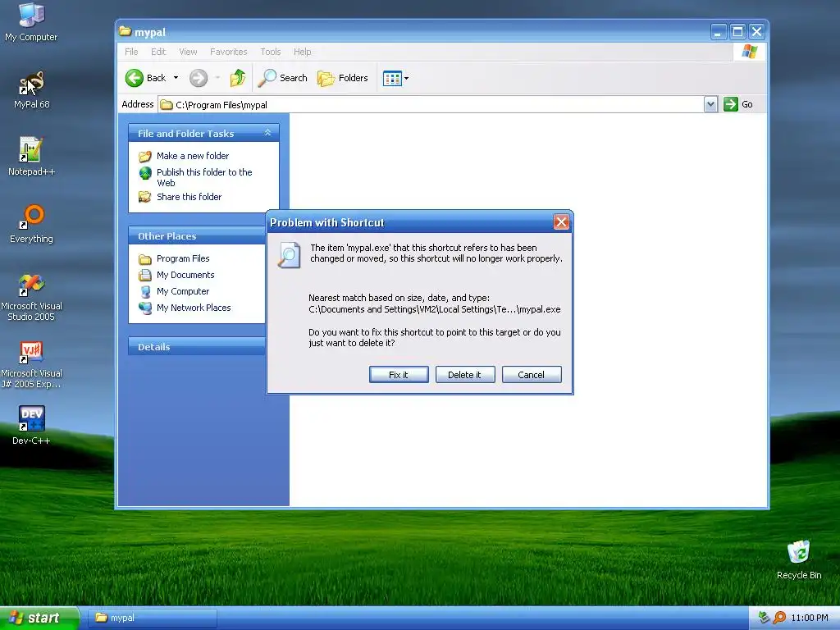Click the safely remove hardware tray icon

pyautogui.click(x=764, y=618)
